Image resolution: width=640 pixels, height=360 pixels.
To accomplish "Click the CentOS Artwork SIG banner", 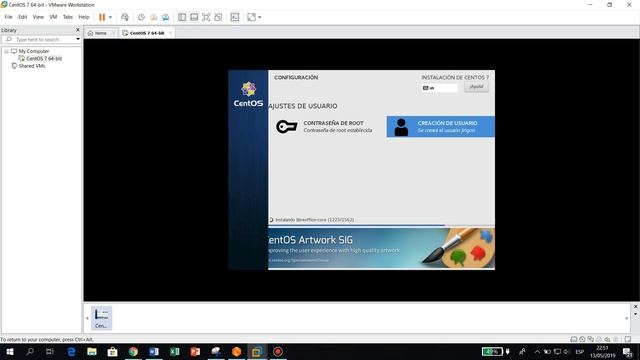I will pyautogui.click(x=381, y=248).
